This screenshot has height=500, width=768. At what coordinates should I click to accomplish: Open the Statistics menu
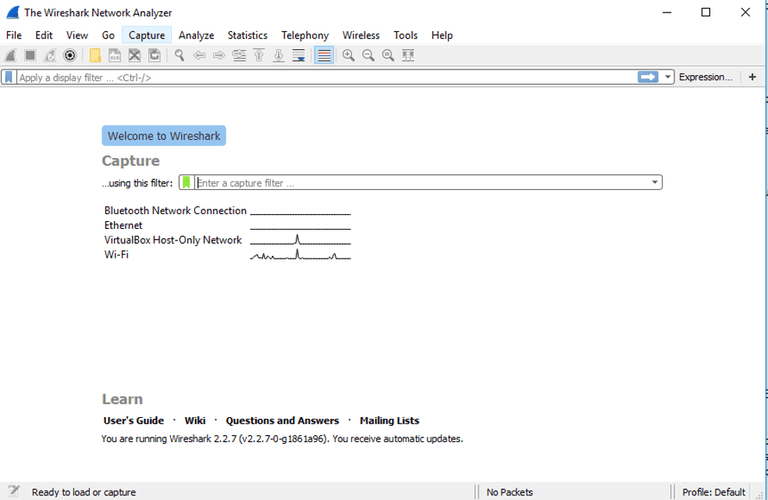point(247,35)
